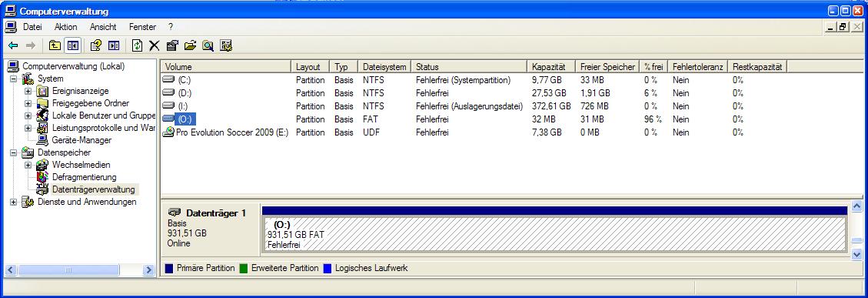Click the drive icon next to (I:)
Image resolution: width=868 pixels, height=298 pixels.
(168, 106)
